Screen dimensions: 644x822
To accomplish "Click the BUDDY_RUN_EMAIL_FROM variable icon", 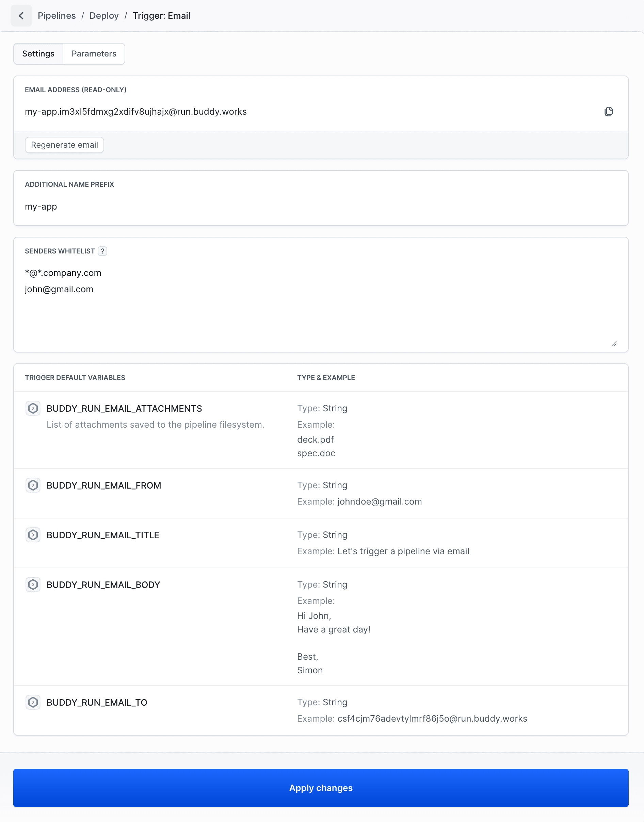I will 33,485.
